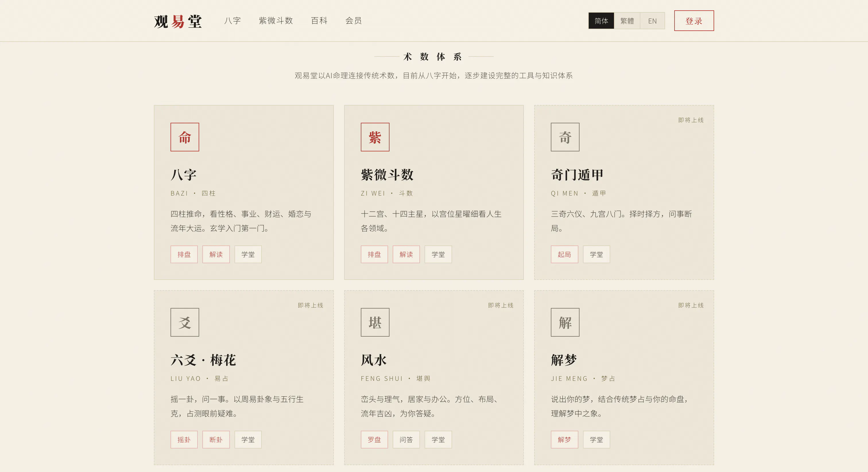Viewport: 868px width, 472px height.
Task: Click 学堂 on the 六爻·梅花 card
Action: click(248, 440)
